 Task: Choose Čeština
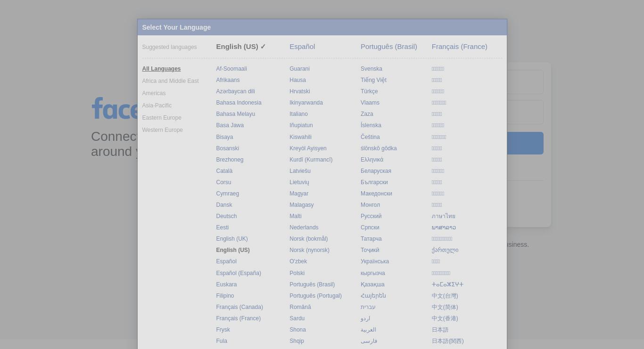[x=370, y=137]
